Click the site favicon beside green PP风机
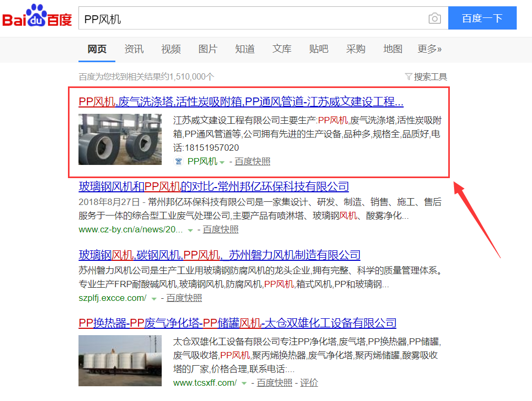The height and width of the screenshot is (401, 532). 179,161
